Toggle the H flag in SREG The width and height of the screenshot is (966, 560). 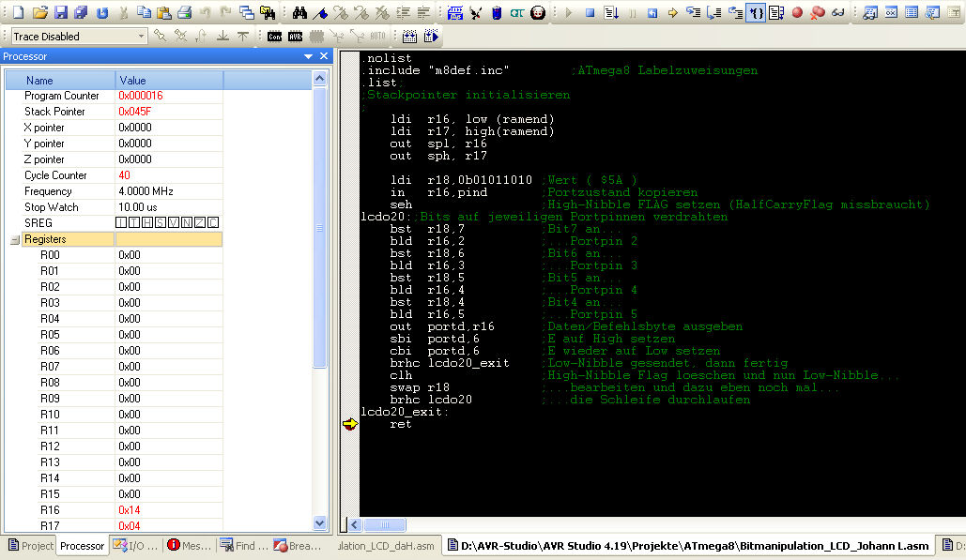pos(147,222)
